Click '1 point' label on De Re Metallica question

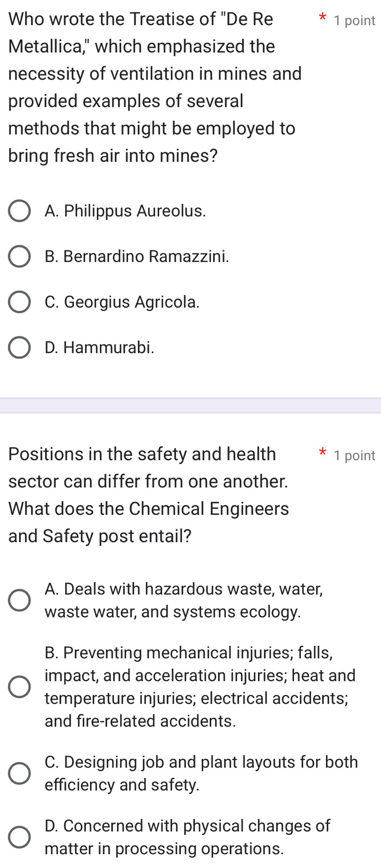[x=354, y=20]
